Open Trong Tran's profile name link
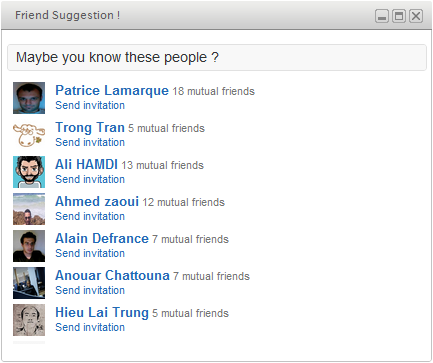 90,128
